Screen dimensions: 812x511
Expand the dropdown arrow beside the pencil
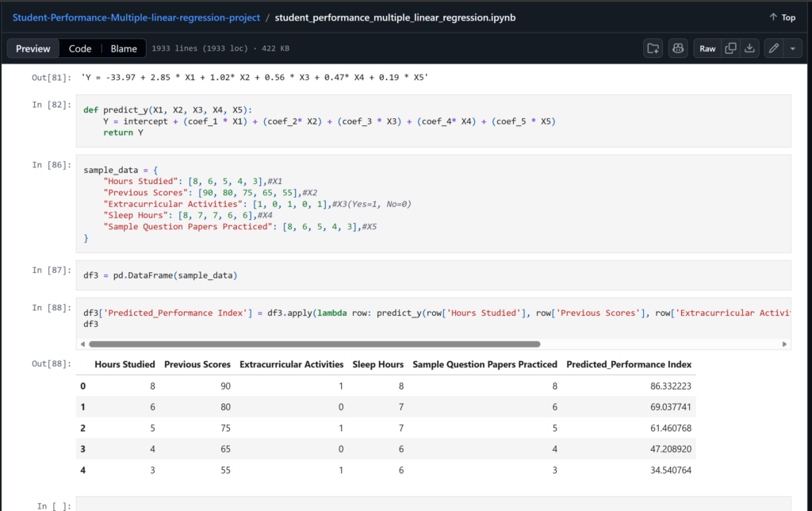click(x=793, y=48)
